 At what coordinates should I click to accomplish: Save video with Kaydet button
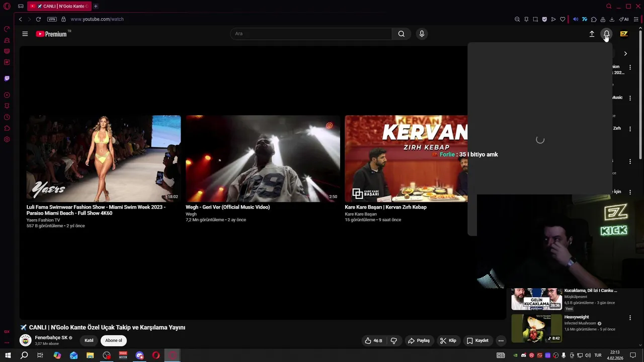tap(477, 340)
